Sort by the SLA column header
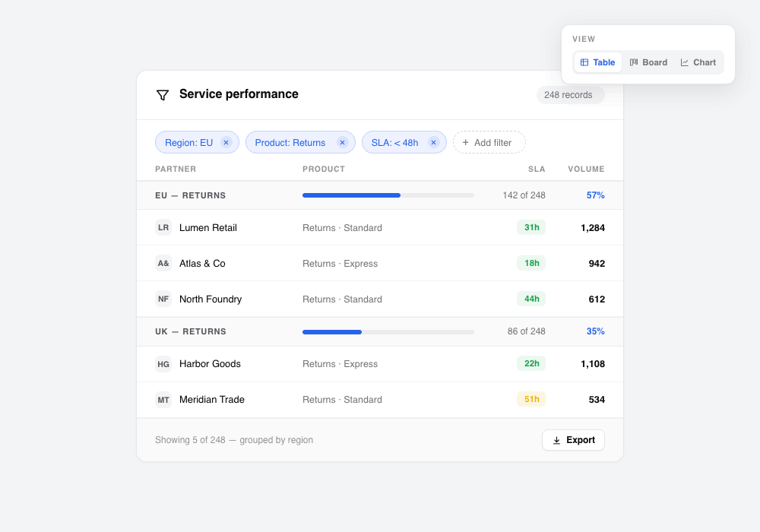760x532 pixels. click(537, 169)
